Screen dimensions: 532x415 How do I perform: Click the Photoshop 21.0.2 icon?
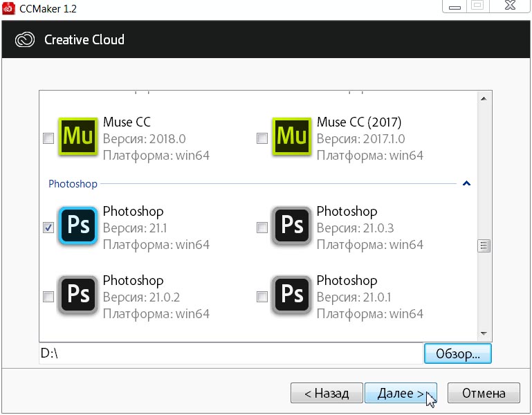pyautogui.click(x=79, y=295)
